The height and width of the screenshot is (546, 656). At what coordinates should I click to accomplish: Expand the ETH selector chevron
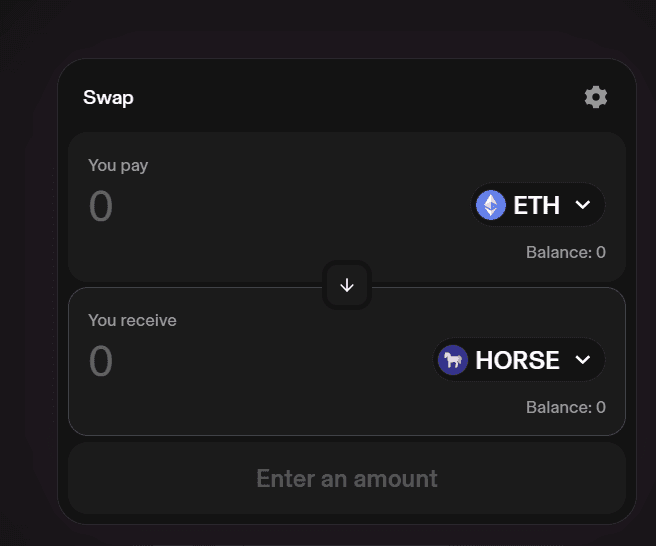coord(583,205)
